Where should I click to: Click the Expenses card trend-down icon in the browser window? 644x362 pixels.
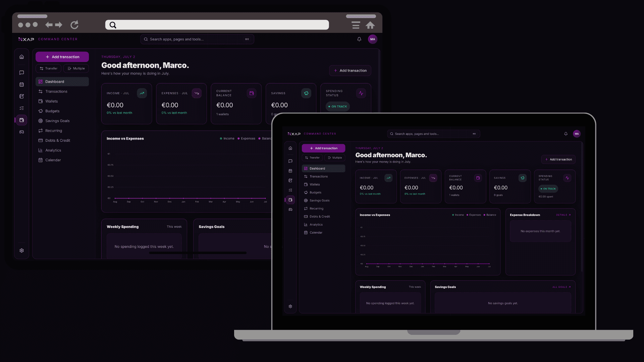pyautogui.click(x=197, y=93)
